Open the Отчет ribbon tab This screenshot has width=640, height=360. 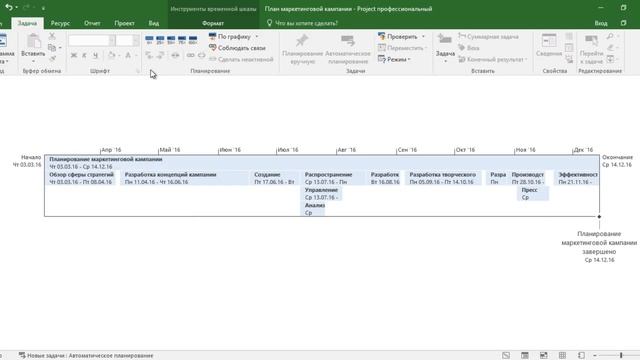92,23
